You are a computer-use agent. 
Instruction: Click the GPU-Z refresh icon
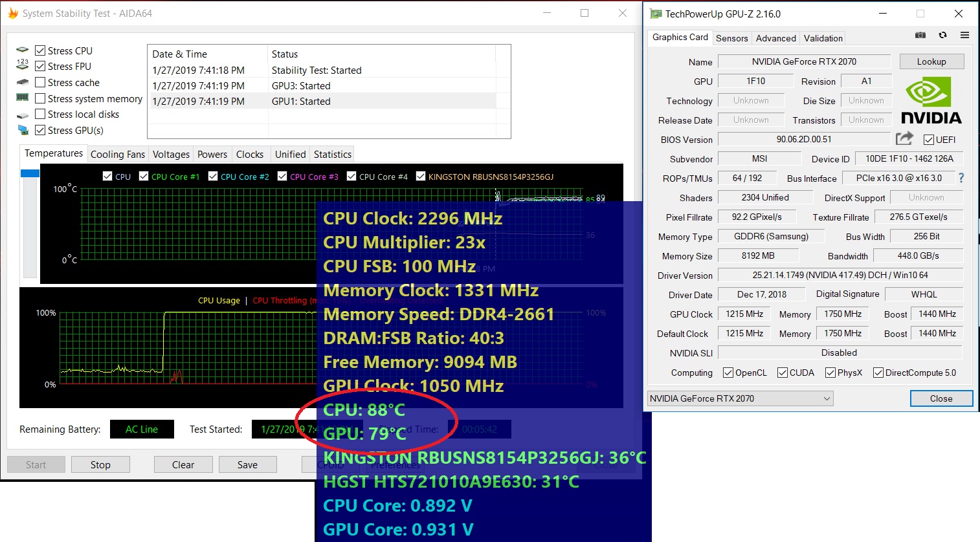coord(942,35)
